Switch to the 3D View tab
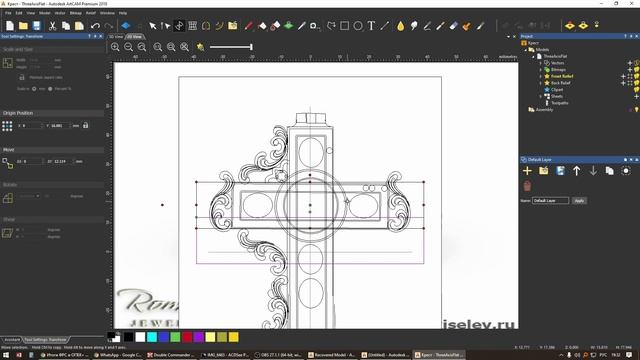The height and width of the screenshot is (360, 640). point(116,37)
